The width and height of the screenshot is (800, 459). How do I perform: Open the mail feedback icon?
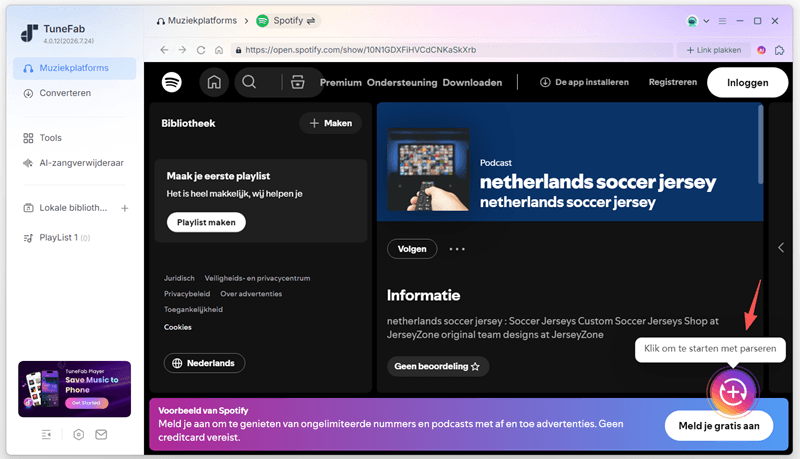pyautogui.click(x=101, y=435)
